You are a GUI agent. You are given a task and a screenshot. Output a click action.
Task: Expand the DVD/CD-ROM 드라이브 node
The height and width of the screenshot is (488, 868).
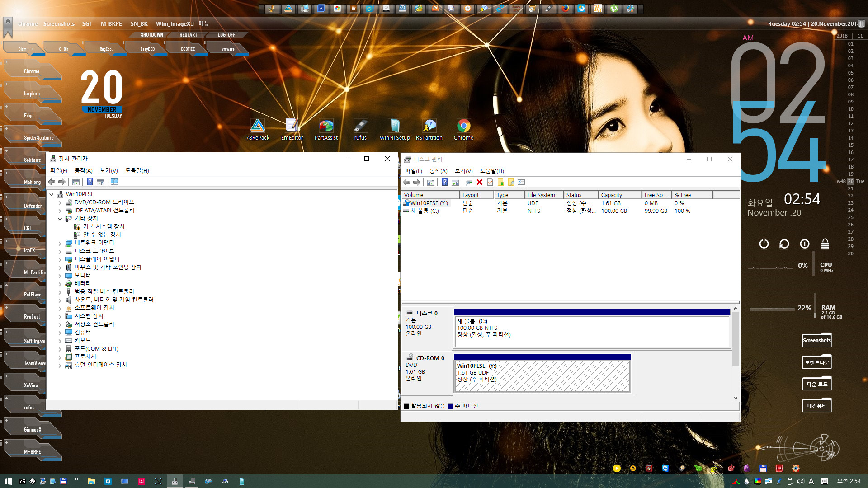(x=60, y=202)
